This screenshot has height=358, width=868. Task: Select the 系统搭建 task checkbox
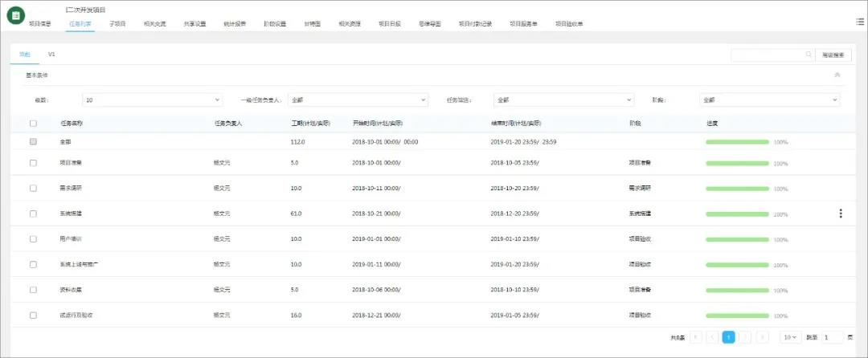pyautogui.click(x=33, y=214)
